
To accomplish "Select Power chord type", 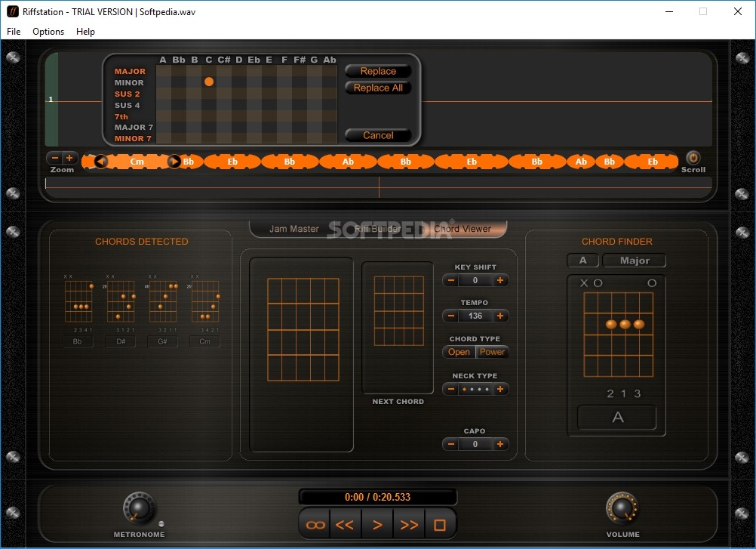I will (x=492, y=352).
